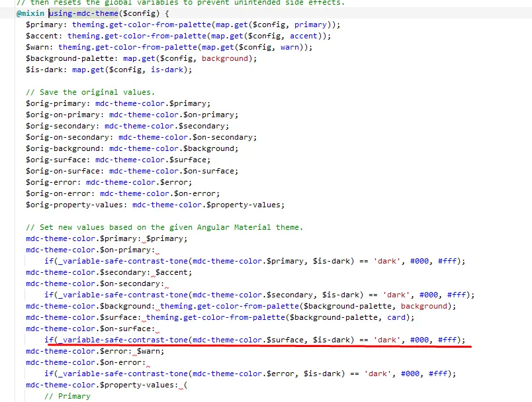Screen dimensions: 532x402
Task: Click the mdc-theme-color.$surface assignment line
Action: click(220, 317)
